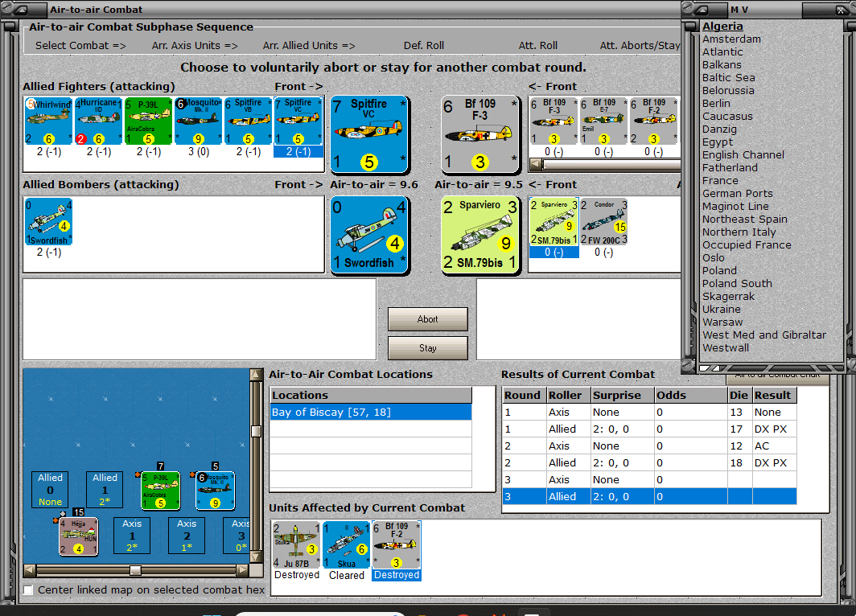Select Maginot Line in M V list
Viewport: 856px width, 616px height.
tap(735, 206)
